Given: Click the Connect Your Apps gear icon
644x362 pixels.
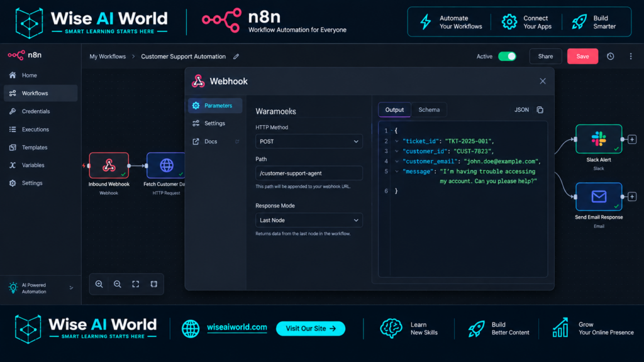Looking at the screenshot, I should (509, 22).
